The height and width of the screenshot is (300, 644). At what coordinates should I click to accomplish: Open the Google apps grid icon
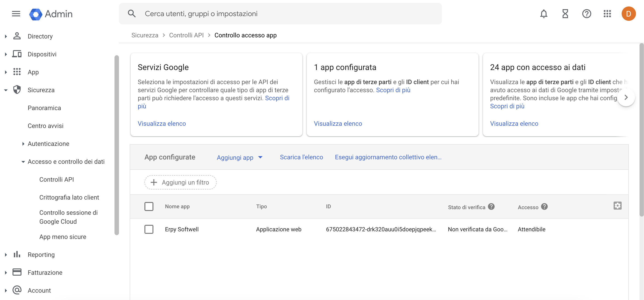(x=607, y=14)
